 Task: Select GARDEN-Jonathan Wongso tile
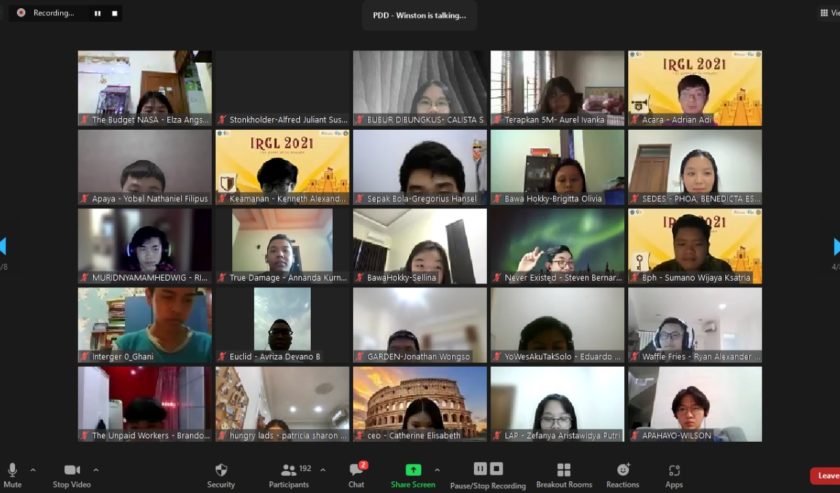420,325
